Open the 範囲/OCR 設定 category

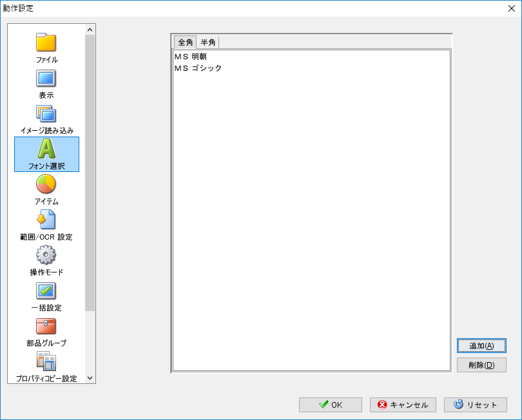[x=46, y=225]
